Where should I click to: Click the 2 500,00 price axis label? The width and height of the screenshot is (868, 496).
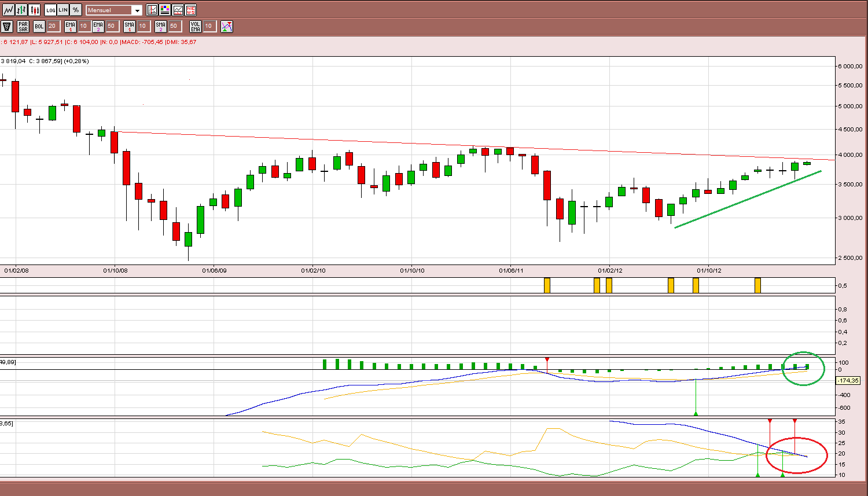pyautogui.click(x=851, y=258)
